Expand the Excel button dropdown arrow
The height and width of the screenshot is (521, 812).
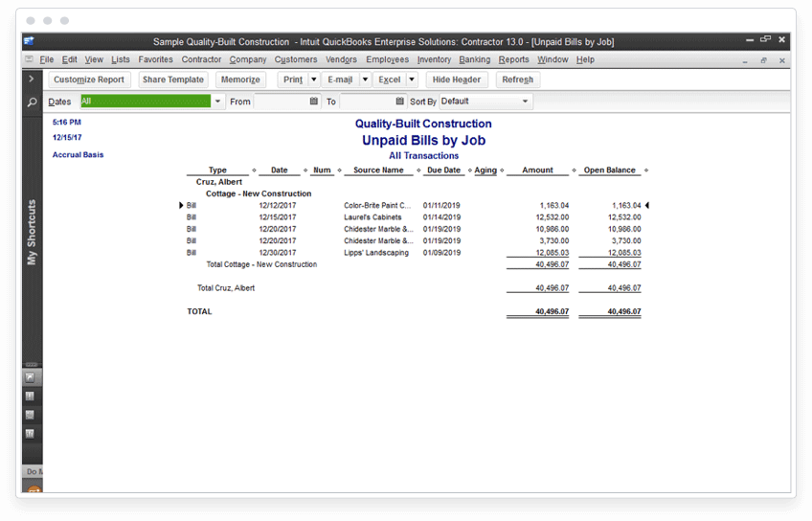(x=412, y=79)
